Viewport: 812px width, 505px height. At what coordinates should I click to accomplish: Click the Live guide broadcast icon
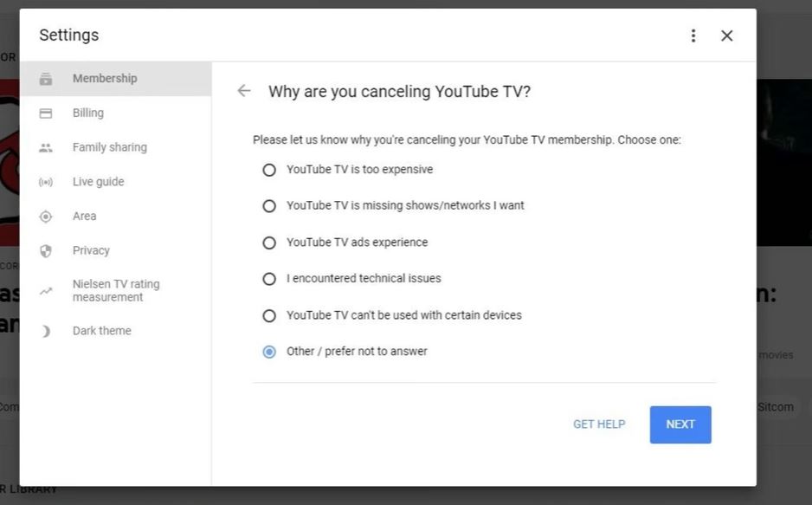(46, 182)
